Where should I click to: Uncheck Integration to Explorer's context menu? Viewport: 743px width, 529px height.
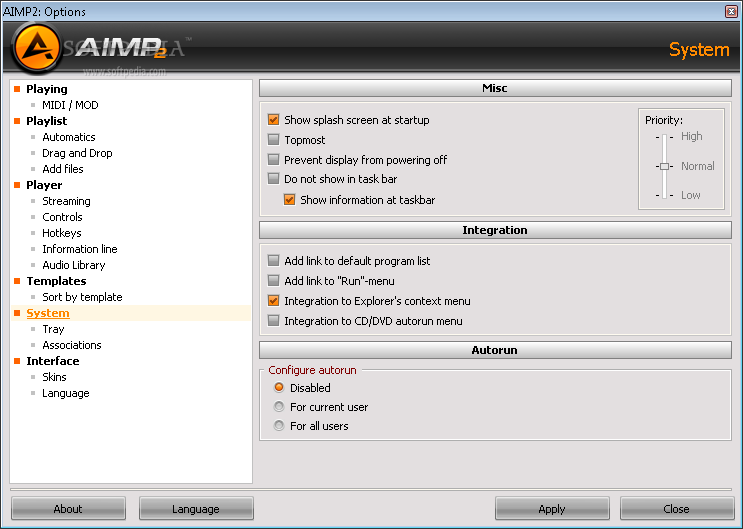pos(273,301)
